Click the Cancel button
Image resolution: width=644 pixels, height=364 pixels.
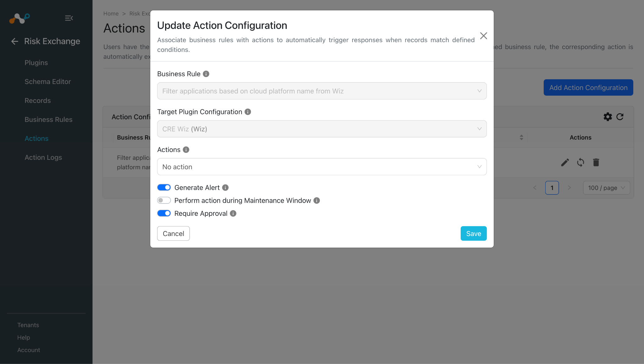(x=173, y=233)
